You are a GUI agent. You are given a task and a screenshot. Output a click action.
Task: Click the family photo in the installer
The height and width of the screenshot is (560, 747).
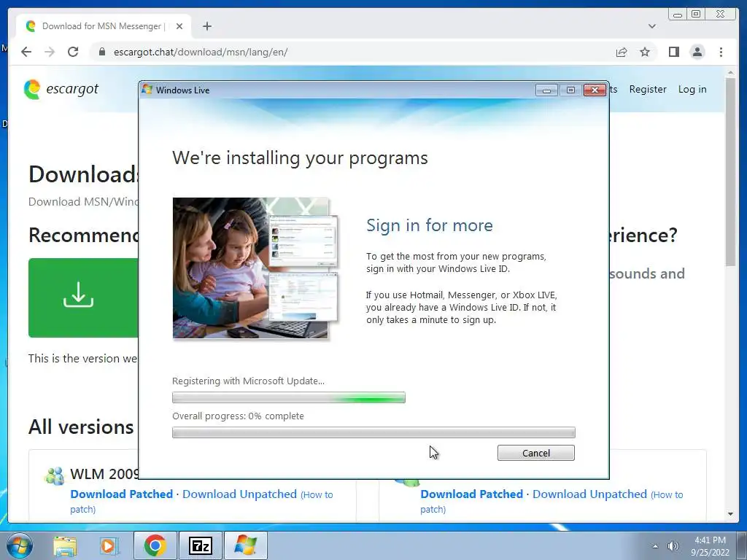(x=256, y=268)
